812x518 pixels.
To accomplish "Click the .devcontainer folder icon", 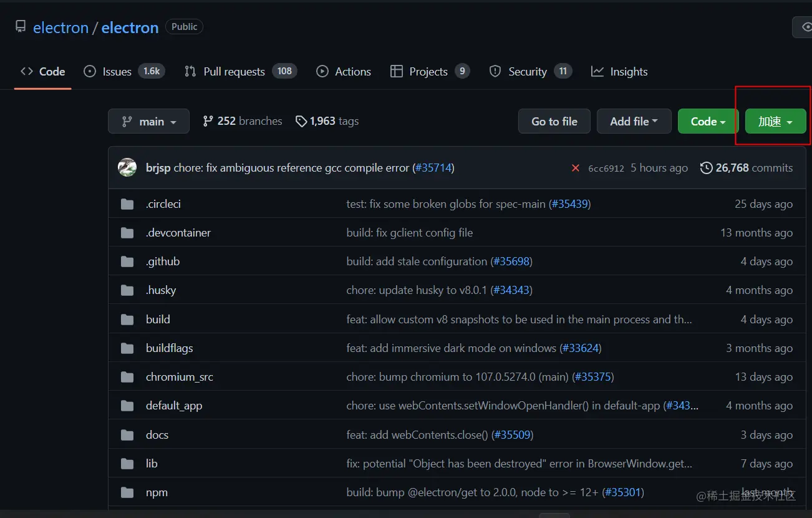I will (127, 233).
